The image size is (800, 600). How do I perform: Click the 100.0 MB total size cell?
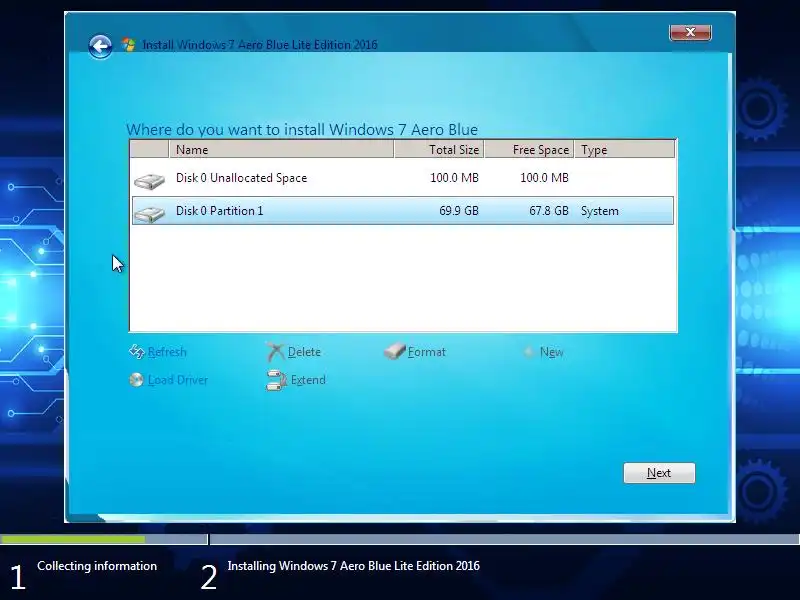click(x=454, y=178)
